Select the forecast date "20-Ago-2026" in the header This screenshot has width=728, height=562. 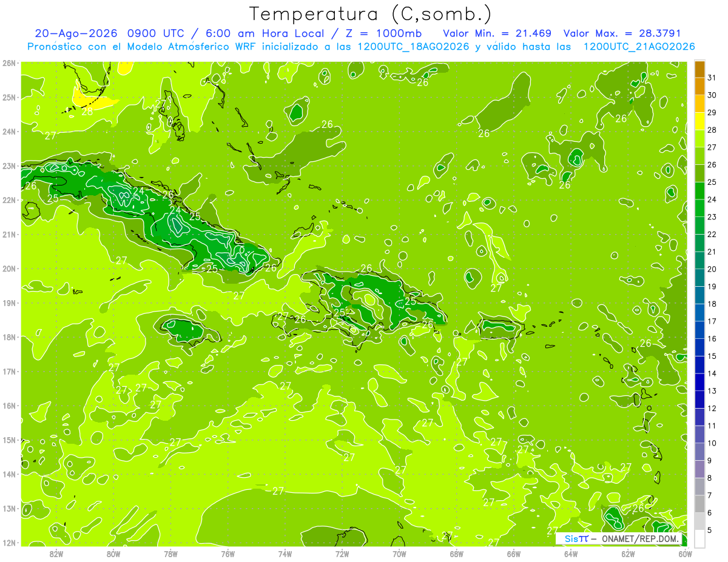point(76,33)
